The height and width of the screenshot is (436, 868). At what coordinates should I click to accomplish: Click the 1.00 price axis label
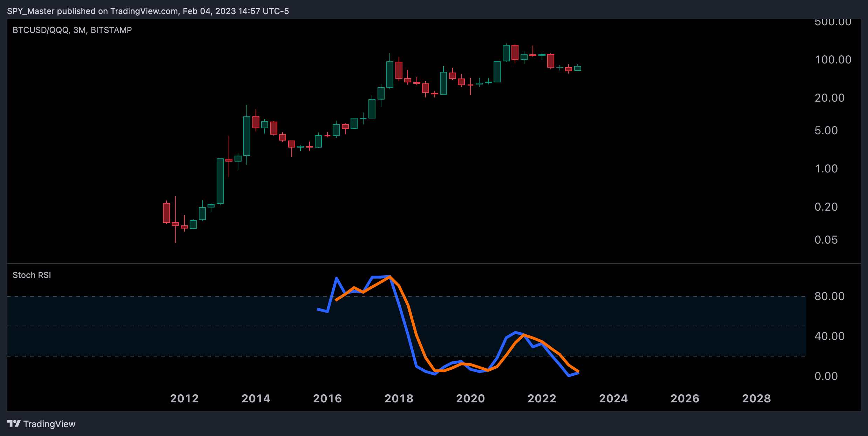point(826,169)
